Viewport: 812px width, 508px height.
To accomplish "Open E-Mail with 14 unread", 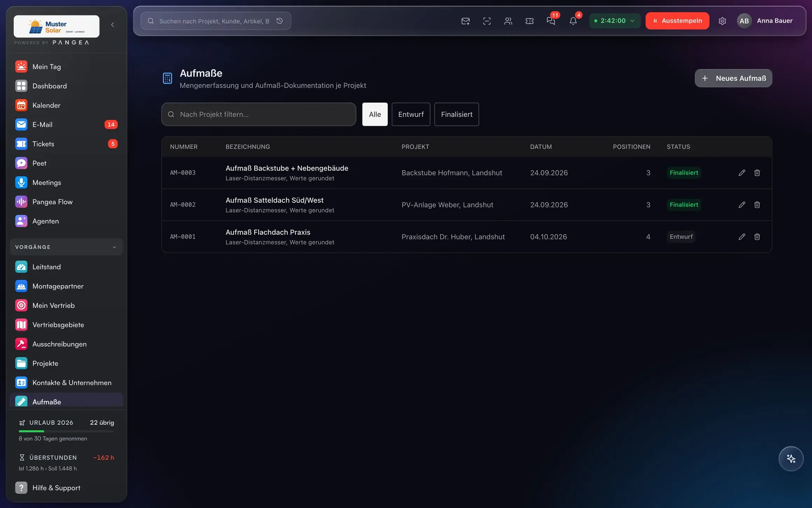I will point(66,124).
